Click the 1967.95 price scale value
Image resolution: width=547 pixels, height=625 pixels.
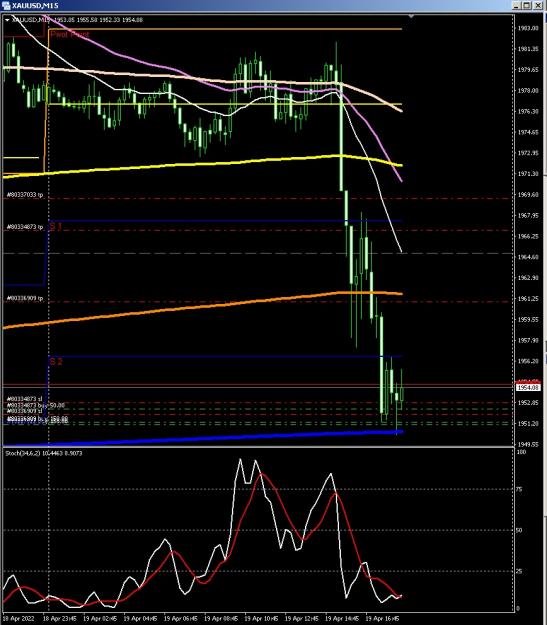coord(528,215)
